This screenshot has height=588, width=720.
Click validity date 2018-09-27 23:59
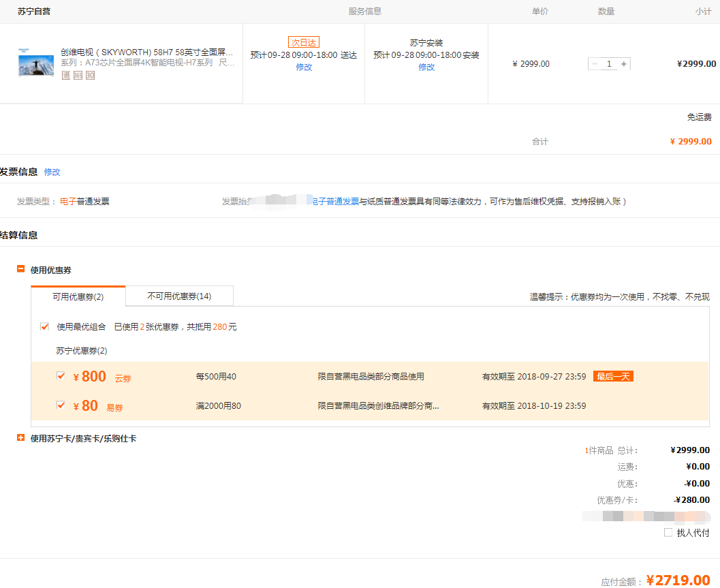coord(552,377)
